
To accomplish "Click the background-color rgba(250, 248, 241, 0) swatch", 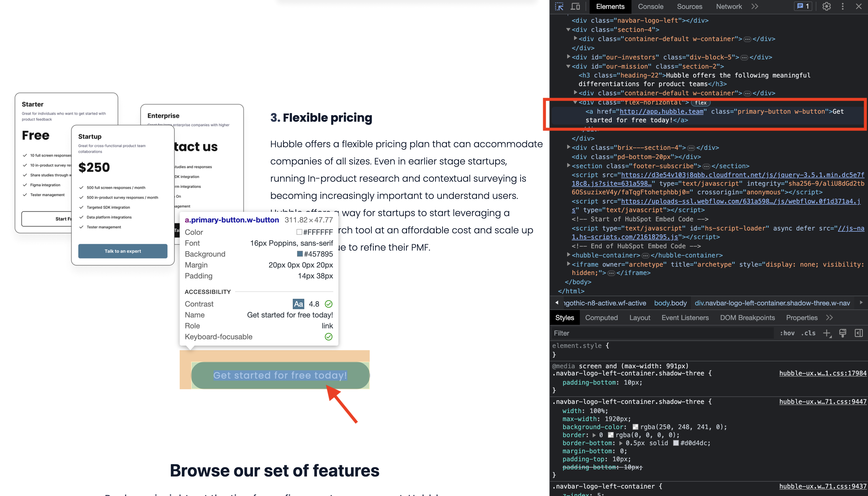I will click(x=635, y=427).
